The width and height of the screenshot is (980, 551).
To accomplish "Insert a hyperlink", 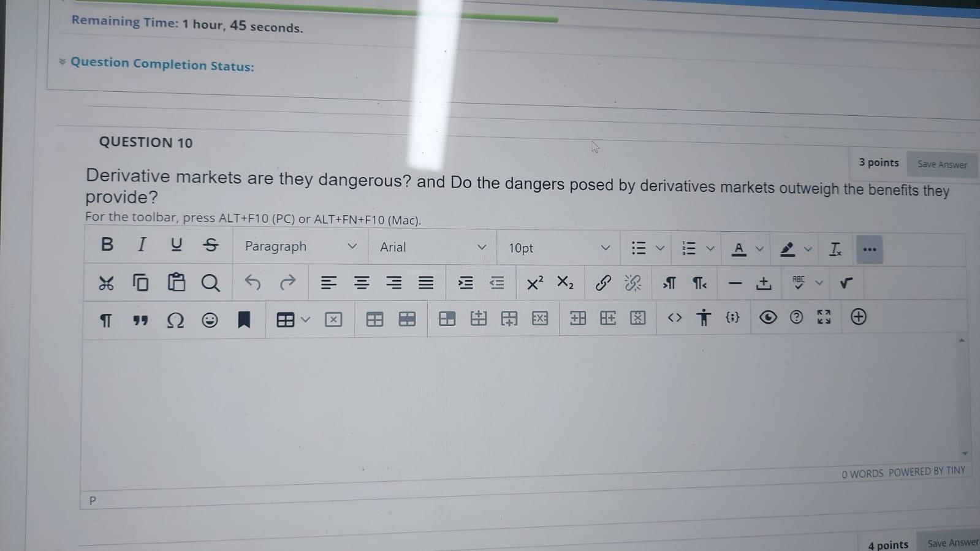I will (603, 283).
